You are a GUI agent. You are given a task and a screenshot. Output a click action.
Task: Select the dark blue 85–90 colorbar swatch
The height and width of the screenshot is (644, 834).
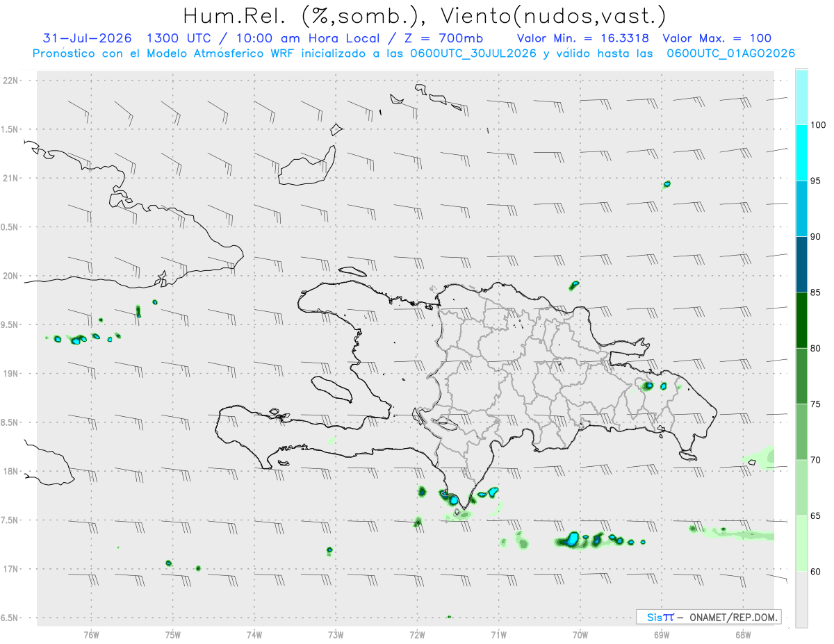click(x=801, y=264)
